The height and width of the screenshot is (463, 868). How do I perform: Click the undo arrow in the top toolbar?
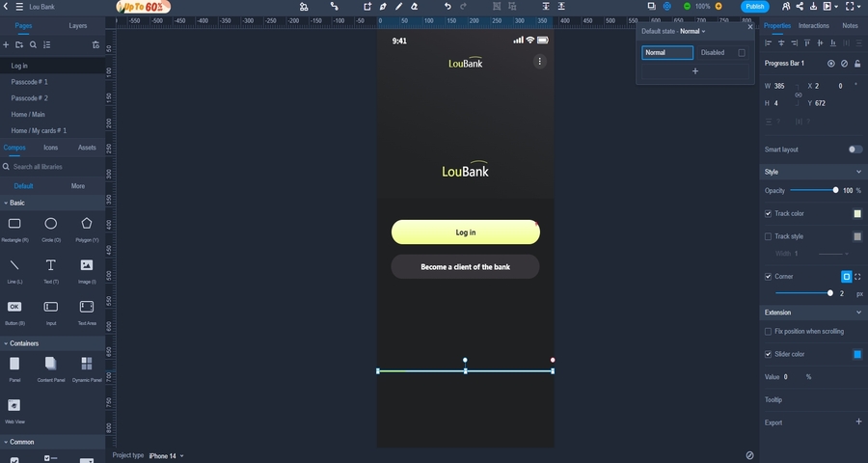point(448,6)
